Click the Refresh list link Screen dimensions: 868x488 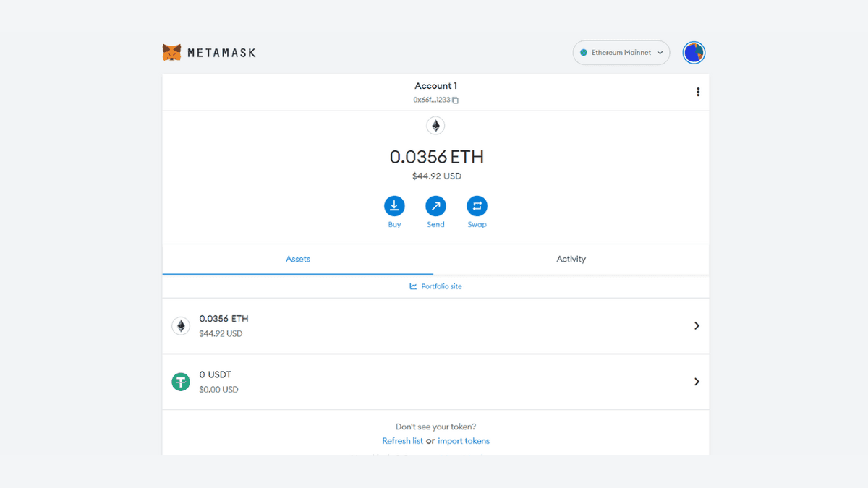tap(403, 441)
